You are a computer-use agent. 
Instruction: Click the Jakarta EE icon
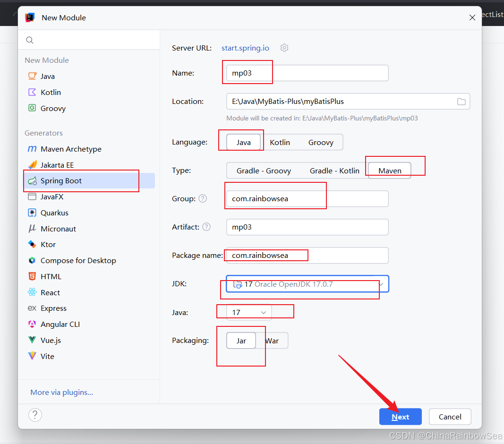tap(32, 165)
